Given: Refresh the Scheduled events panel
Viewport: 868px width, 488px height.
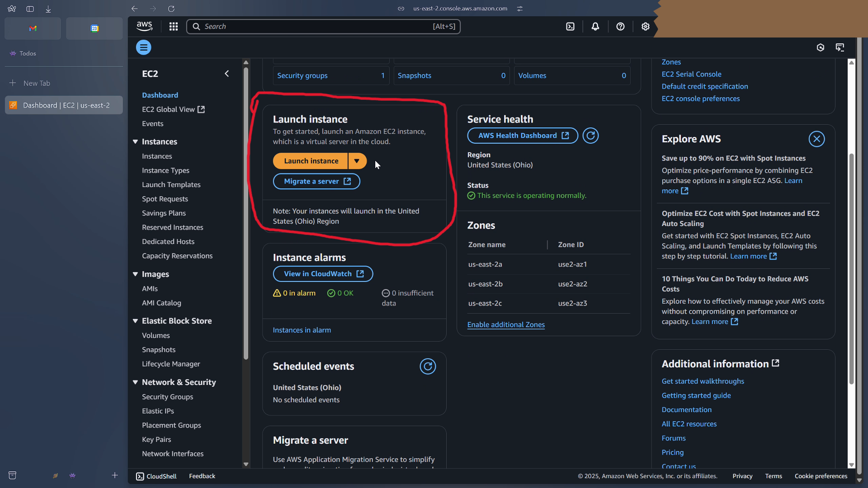Looking at the screenshot, I should click(x=428, y=366).
